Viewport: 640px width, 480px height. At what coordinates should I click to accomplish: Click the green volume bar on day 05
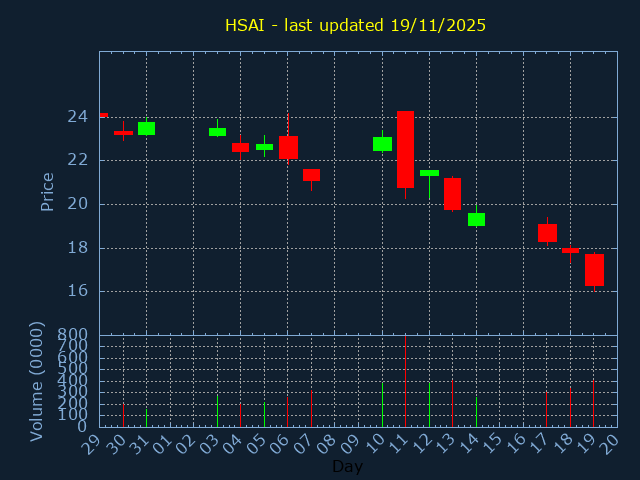coord(264,414)
